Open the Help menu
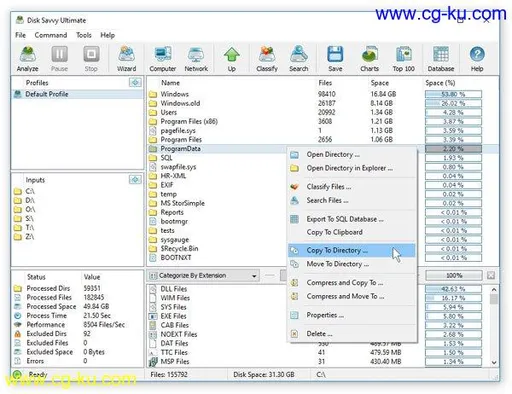The height and width of the screenshot is (394, 512). pos(107,35)
